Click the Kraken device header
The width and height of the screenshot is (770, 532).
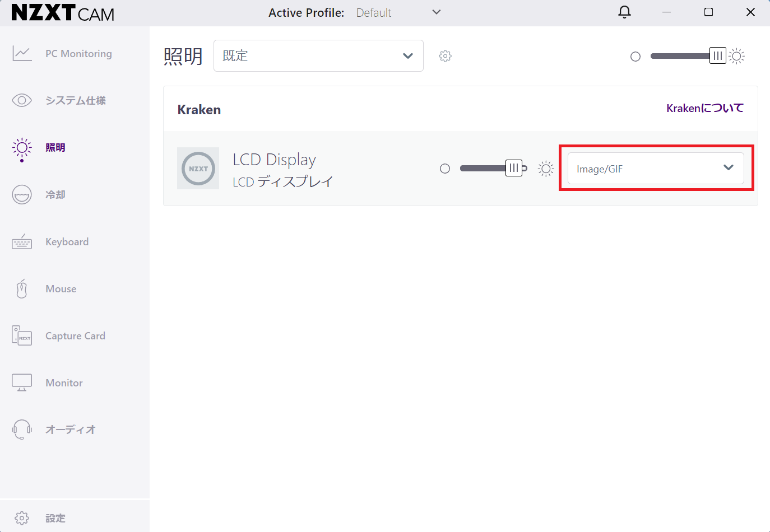(199, 110)
